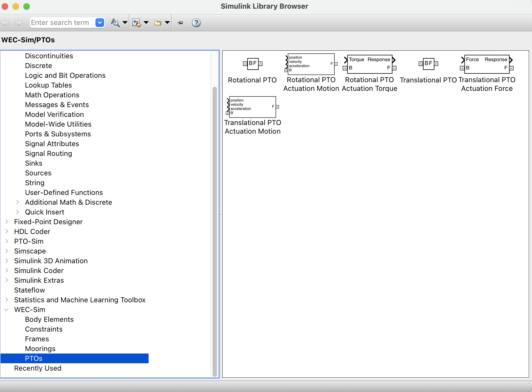Click the forward navigation arrow
The image size is (532, 392).
pos(18,23)
